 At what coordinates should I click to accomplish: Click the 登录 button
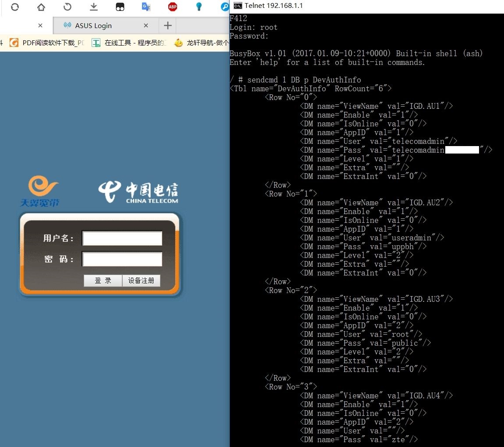[x=103, y=281]
